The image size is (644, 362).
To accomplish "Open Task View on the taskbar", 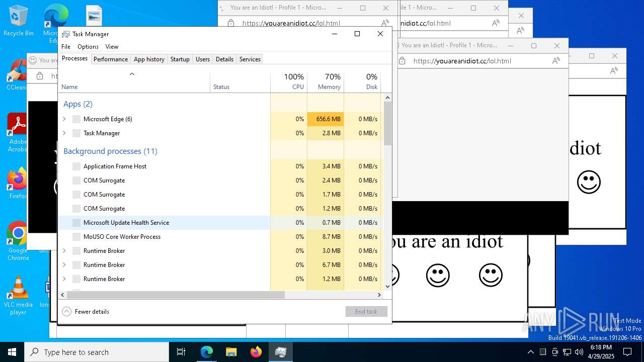I will pyautogui.click(x=181, y=352).
